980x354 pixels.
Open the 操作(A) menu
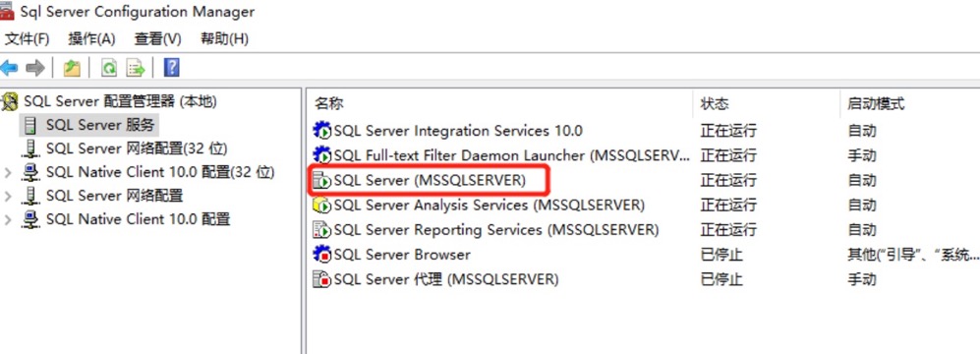click(x=91, y=38)
